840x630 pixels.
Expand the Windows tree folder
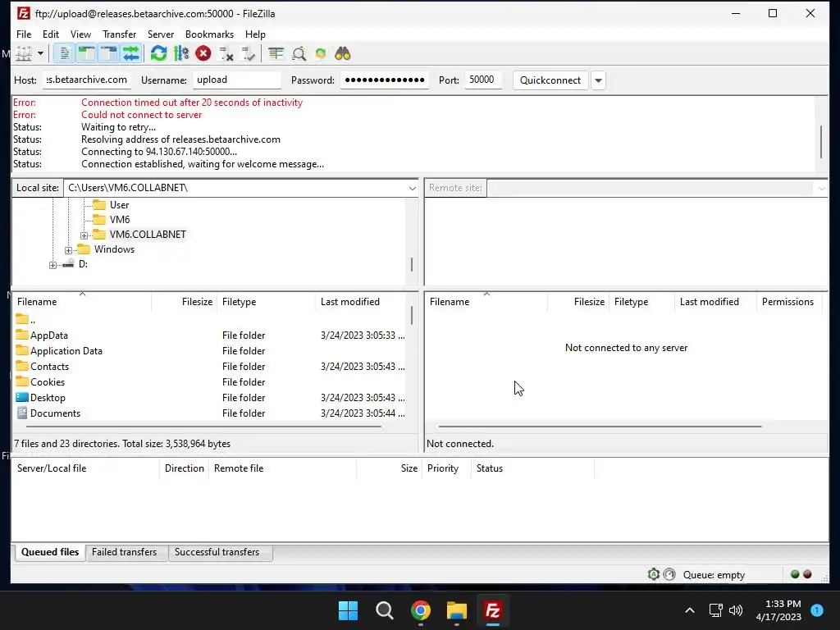69,250
